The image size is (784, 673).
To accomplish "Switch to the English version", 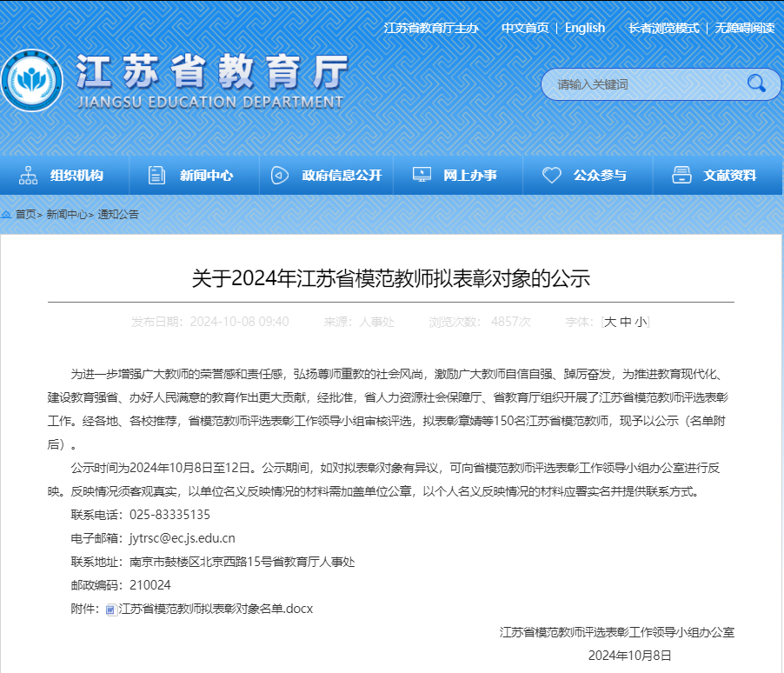I will 584,28.
